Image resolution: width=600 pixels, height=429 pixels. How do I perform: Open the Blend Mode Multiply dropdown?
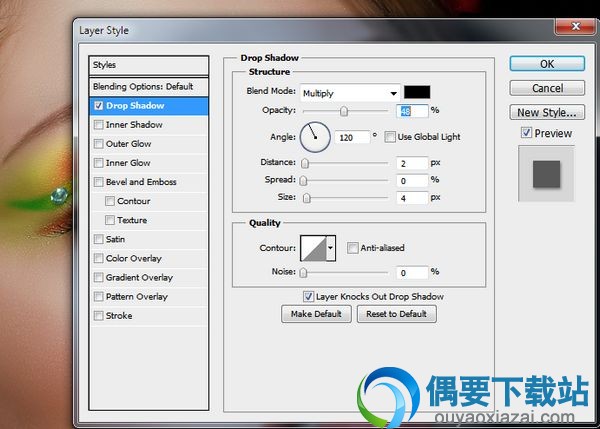(350, 93)
